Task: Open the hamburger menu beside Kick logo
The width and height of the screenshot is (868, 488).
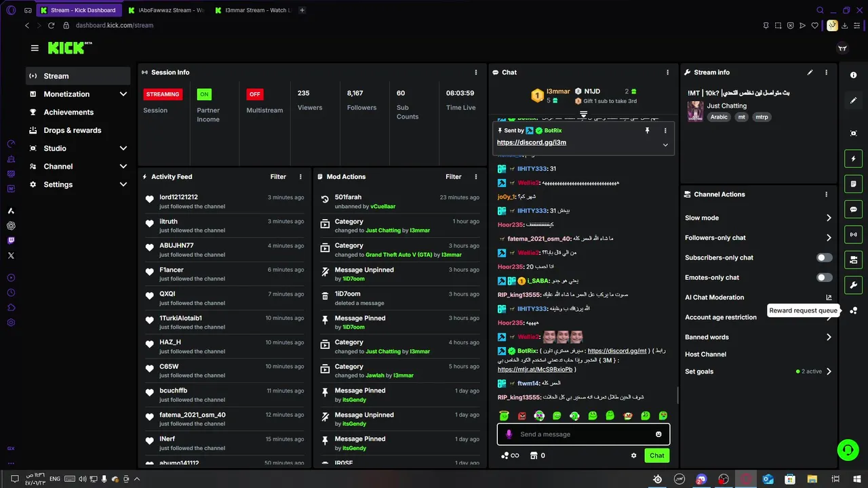Action: click(x=35, y=48)
